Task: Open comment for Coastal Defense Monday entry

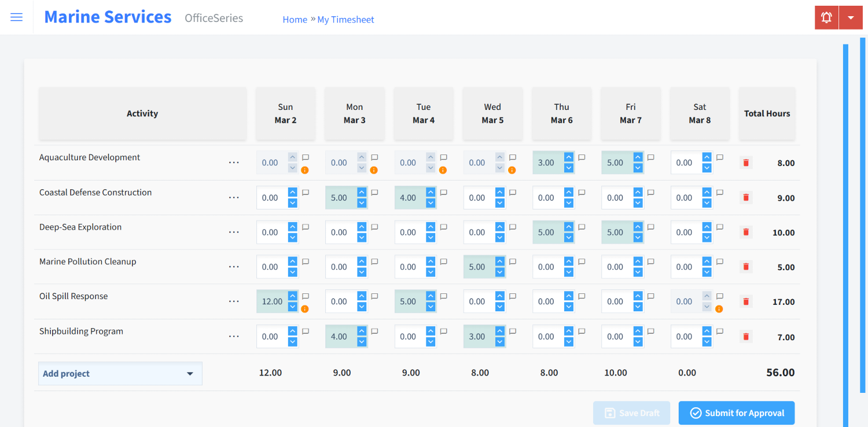Action: (x=374, y=193)
